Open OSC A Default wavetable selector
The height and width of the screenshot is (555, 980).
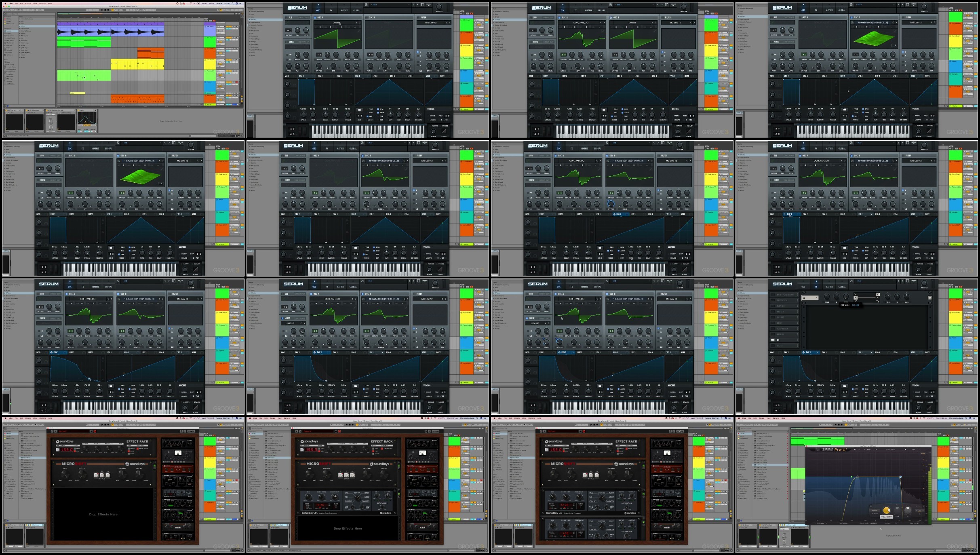pos(336,23)
